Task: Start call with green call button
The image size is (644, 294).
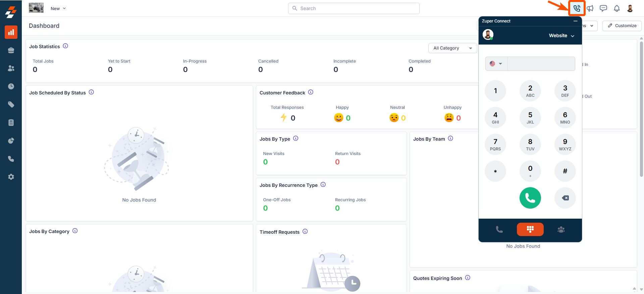Action: (530, 198)
